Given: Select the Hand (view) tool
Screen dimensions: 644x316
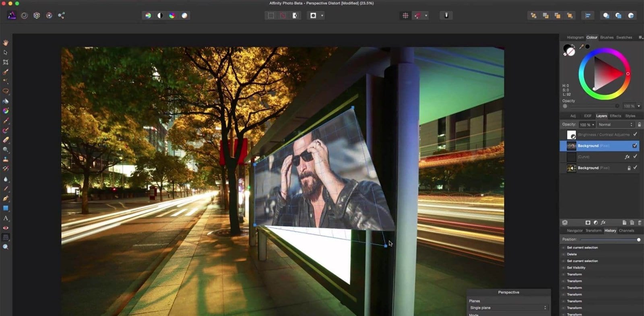Looking at the screenshot, I should pyautogui.click(x=6, y=43).
